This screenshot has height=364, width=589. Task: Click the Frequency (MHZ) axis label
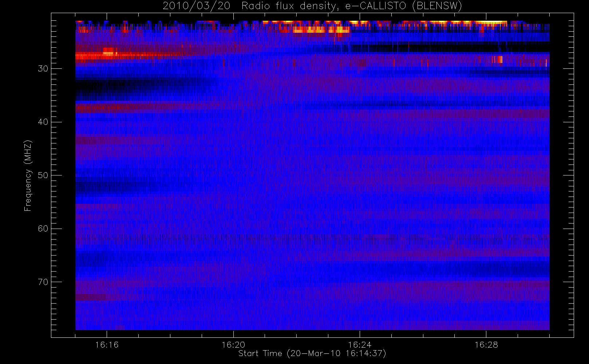(x=28, y=175)
